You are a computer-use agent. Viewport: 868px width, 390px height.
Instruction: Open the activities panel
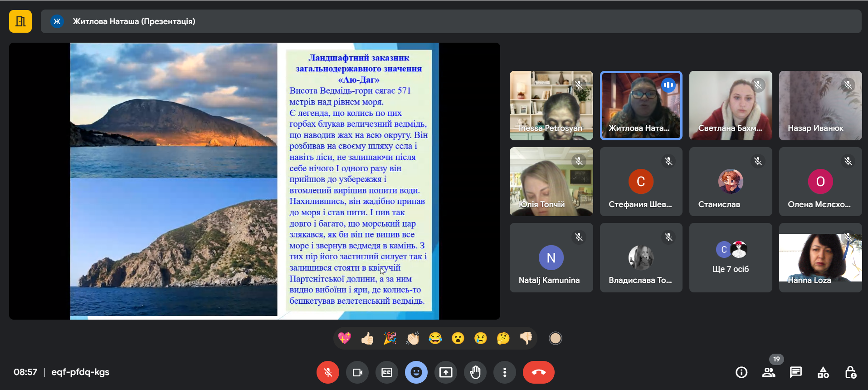[823, 372]
